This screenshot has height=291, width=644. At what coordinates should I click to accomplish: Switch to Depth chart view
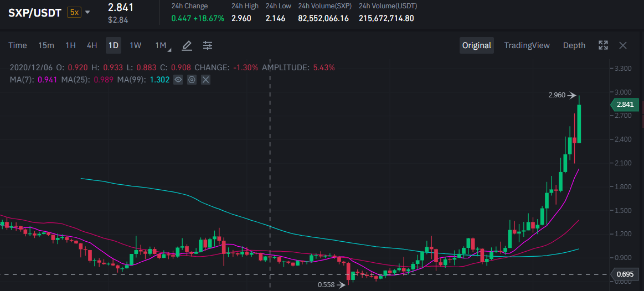(574, 45)
